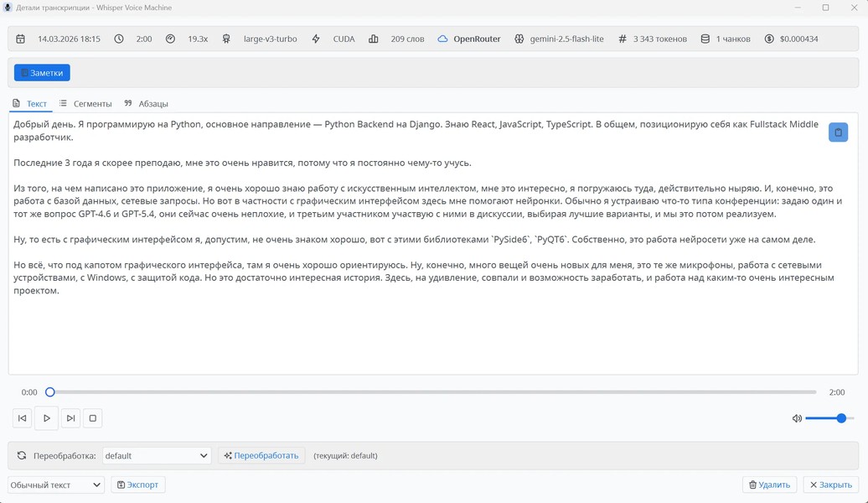This screenshot has width=868, height=503.
Task: Click the 14.03.2026 18:15 date text
Action: pos(70,39)
